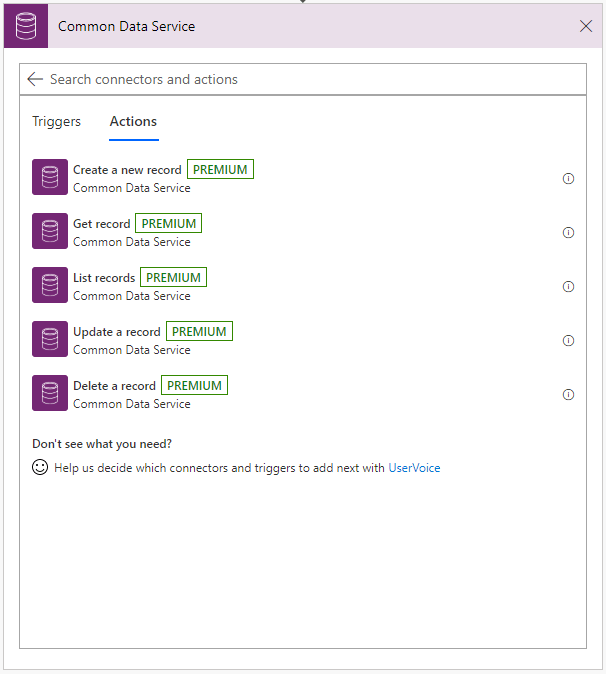Go back using the search arrow

tap(35, 79)
